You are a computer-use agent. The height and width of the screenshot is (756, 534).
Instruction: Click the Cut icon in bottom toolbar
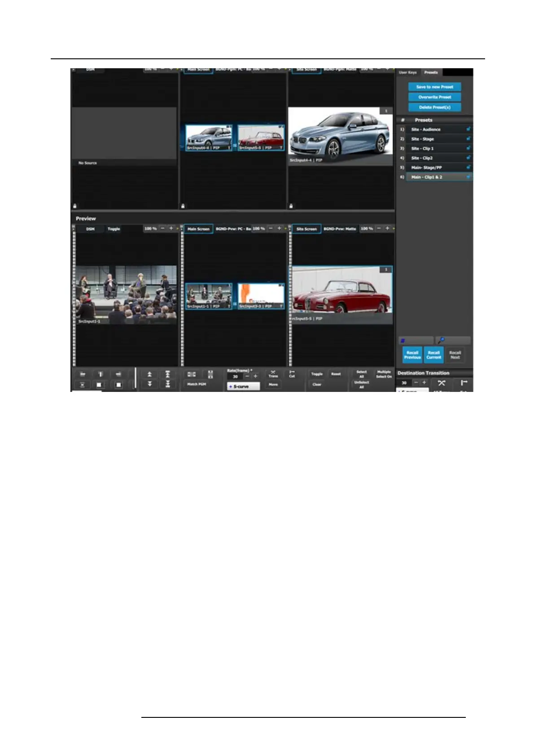[x=292, y=374]
